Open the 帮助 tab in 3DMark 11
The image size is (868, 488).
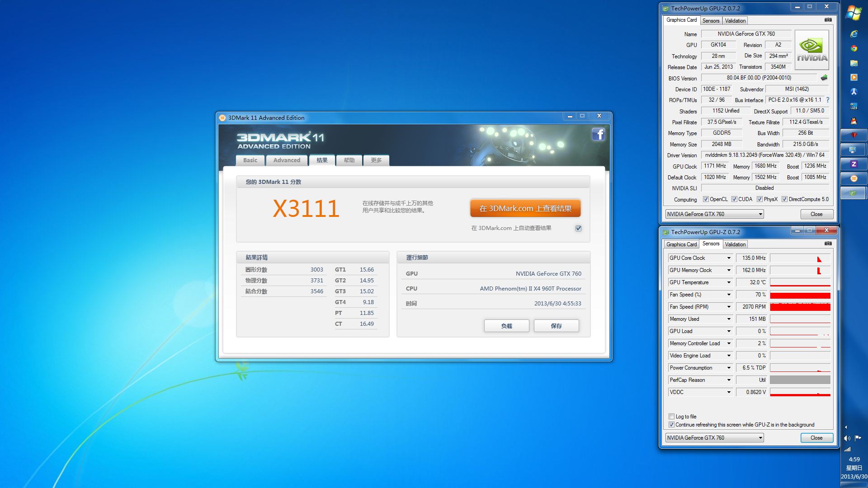[x=349, y=160]
